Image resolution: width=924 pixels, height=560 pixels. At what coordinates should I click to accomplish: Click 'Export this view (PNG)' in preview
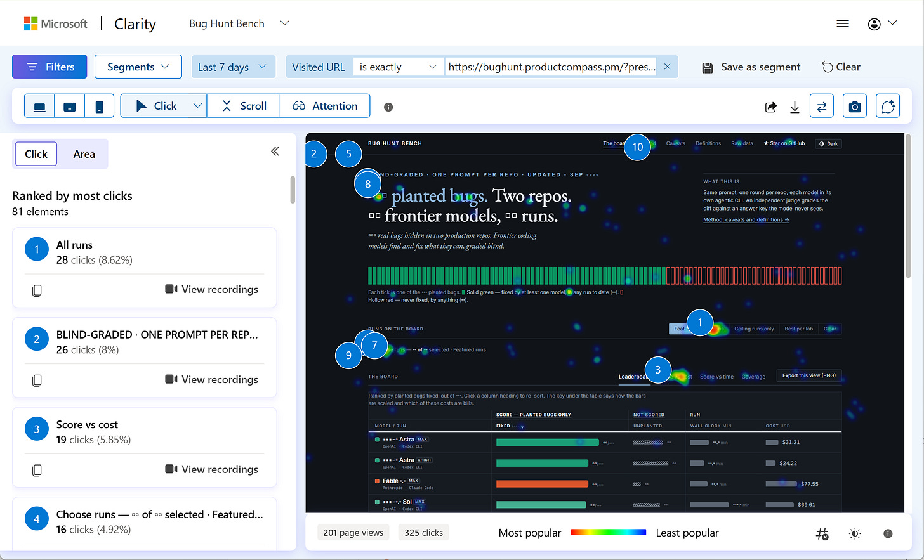pyautogui.click(x=808, y=375)
